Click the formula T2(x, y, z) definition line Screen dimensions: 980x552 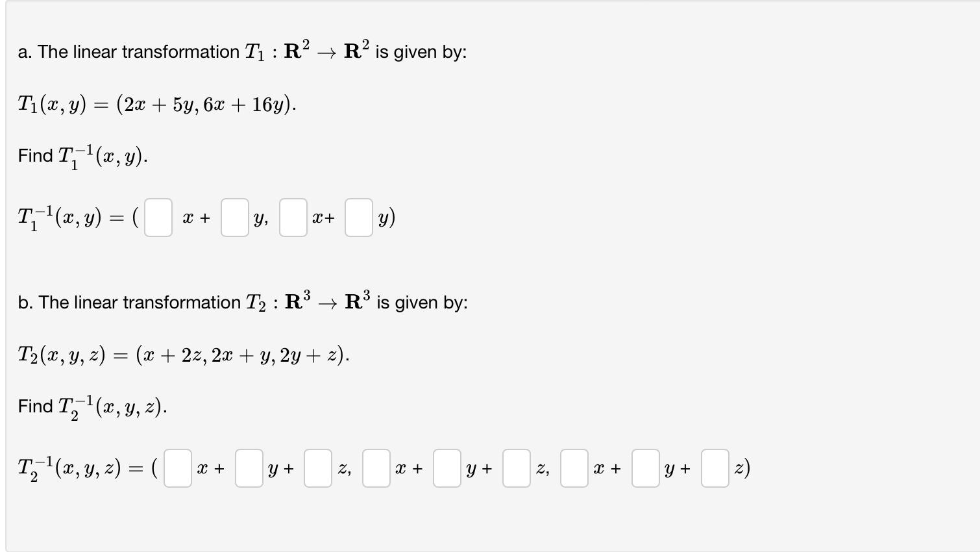click(183, 353)
